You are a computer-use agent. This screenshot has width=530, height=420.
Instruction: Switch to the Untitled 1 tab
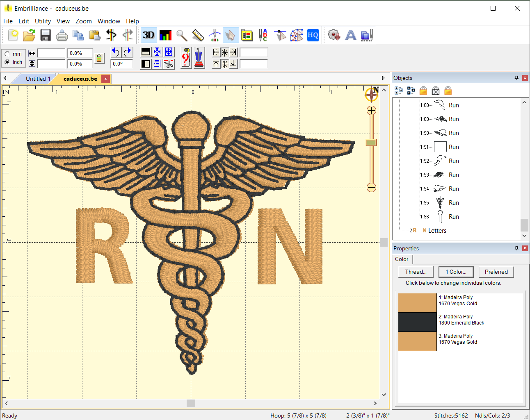click(x=38, y=79)
